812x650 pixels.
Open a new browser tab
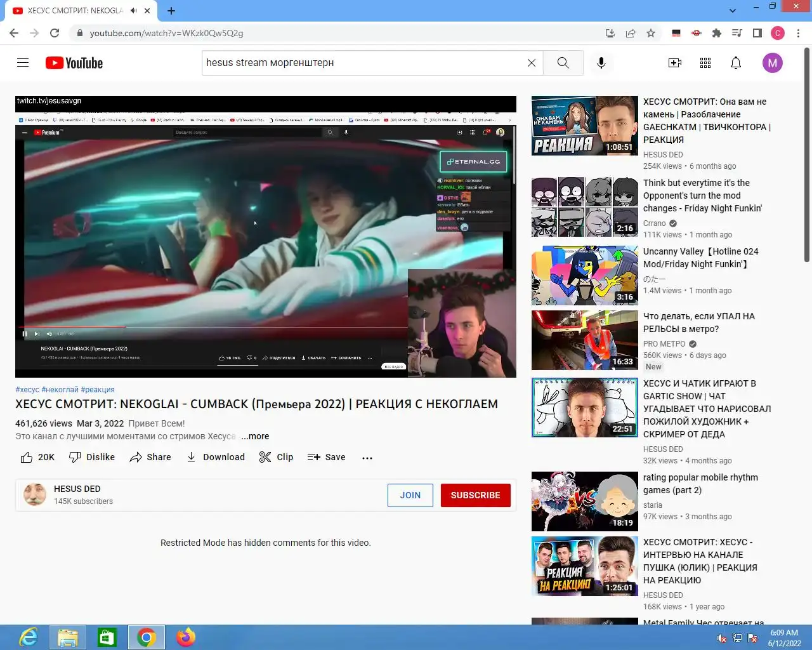[171, 10]
